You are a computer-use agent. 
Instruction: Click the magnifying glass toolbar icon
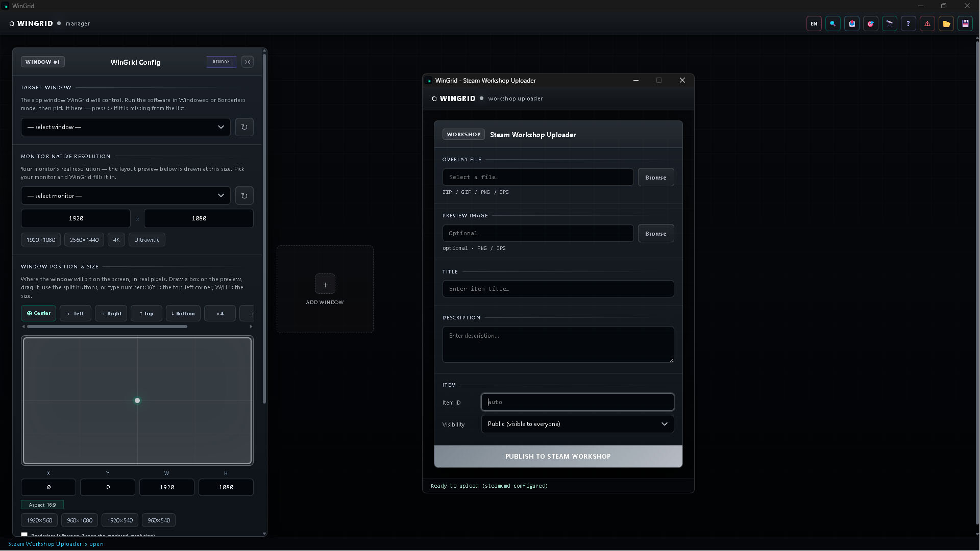[x=832, y=23]
